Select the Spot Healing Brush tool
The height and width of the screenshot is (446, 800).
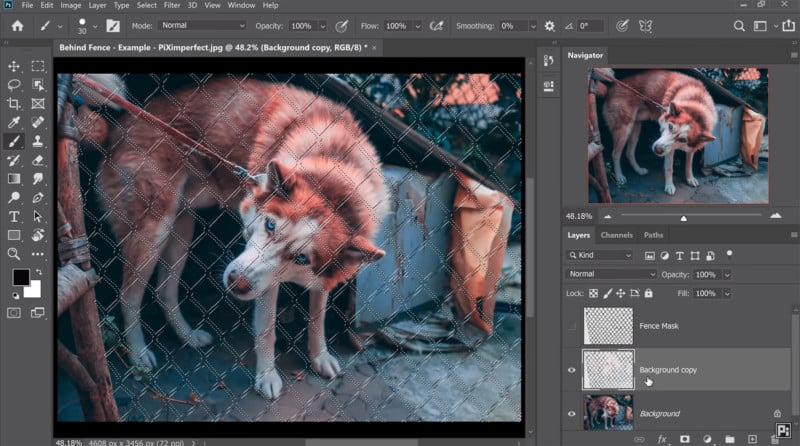pos(38,122)
